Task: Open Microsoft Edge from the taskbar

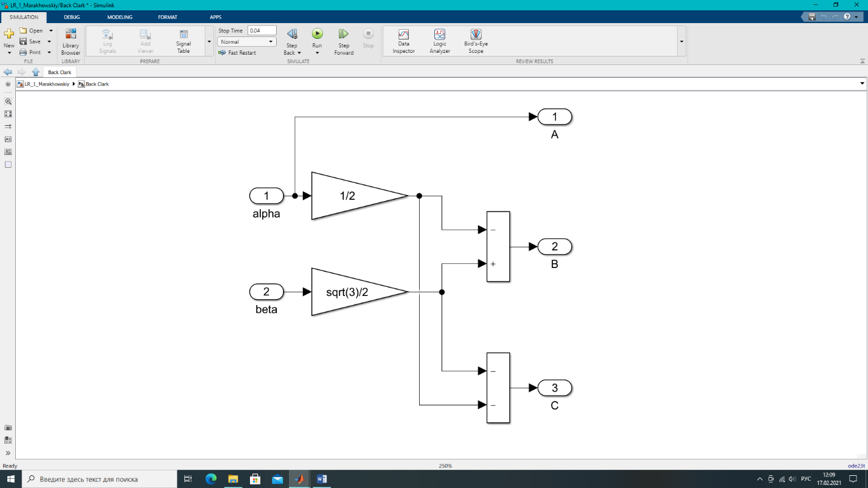Action: tap(210, 479)
